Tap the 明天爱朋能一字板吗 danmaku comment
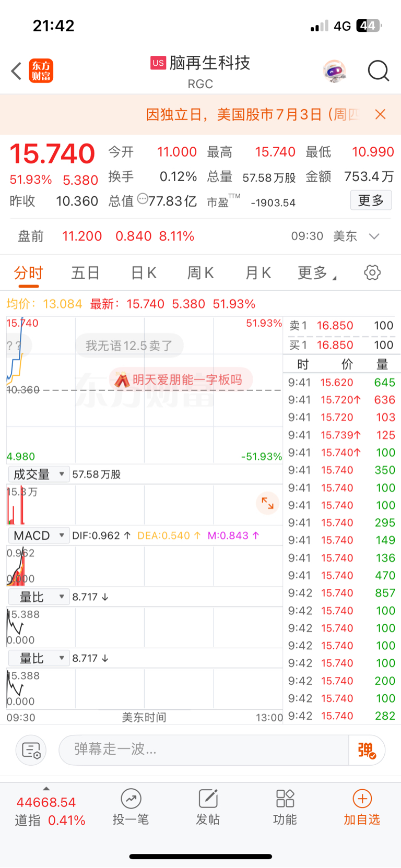 (181, 379)
